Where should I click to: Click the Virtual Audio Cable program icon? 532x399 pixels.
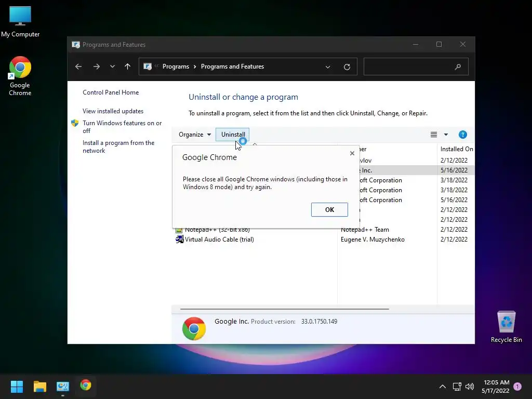tap(179, 239)
